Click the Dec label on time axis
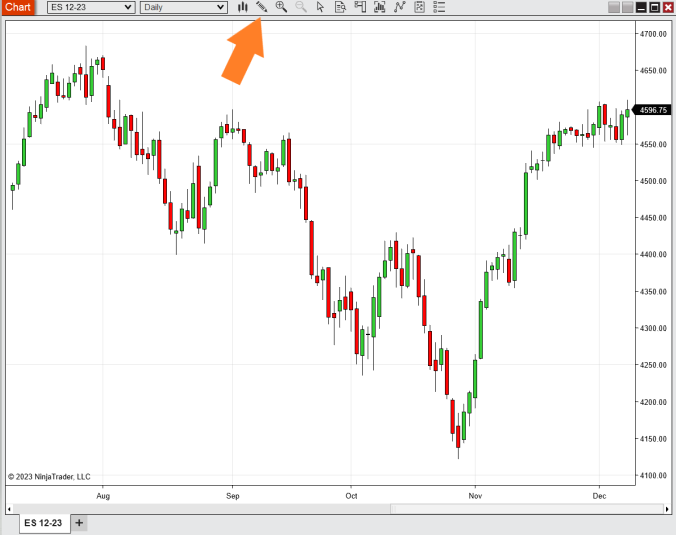676x535 pixels. (599, 496)
